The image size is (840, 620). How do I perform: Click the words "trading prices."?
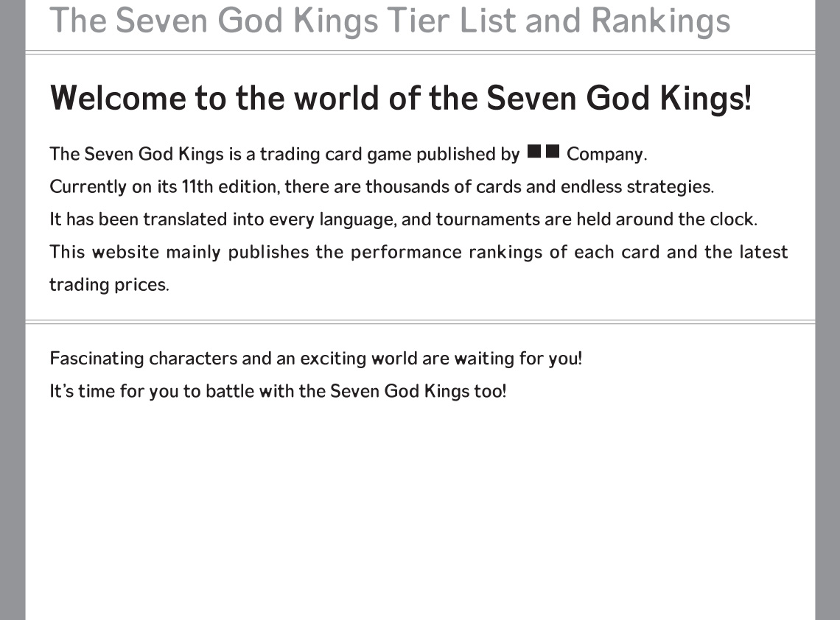pos(109,285)
